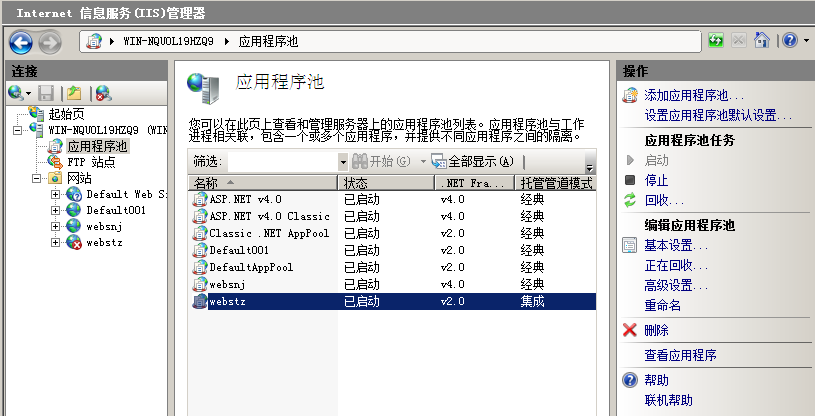Select ASP.NET v4.0 Classic pool row
This screenshot has width=815, height=416.
(392, 216)
